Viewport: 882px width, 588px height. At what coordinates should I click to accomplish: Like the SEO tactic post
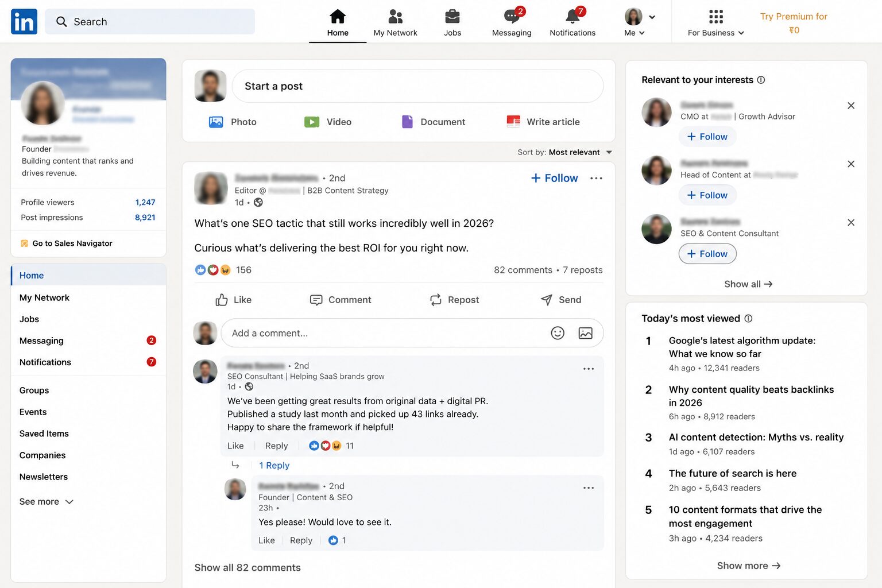(233, 300)
